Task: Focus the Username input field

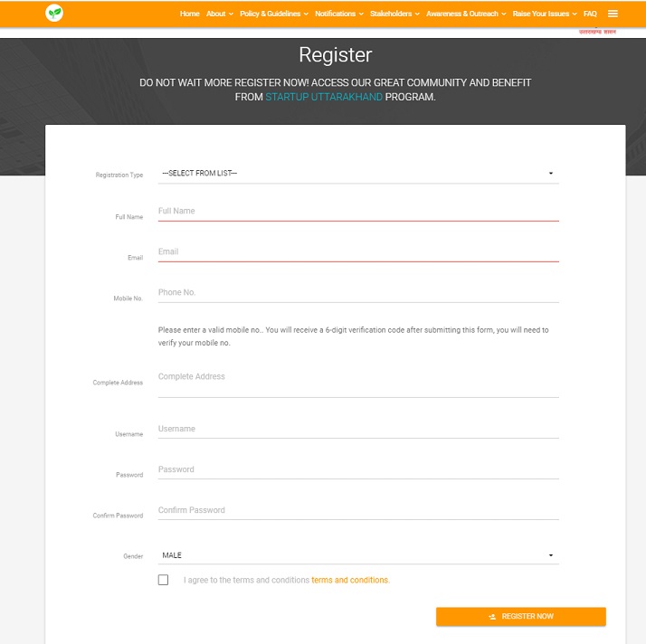Action: [358, 429]
